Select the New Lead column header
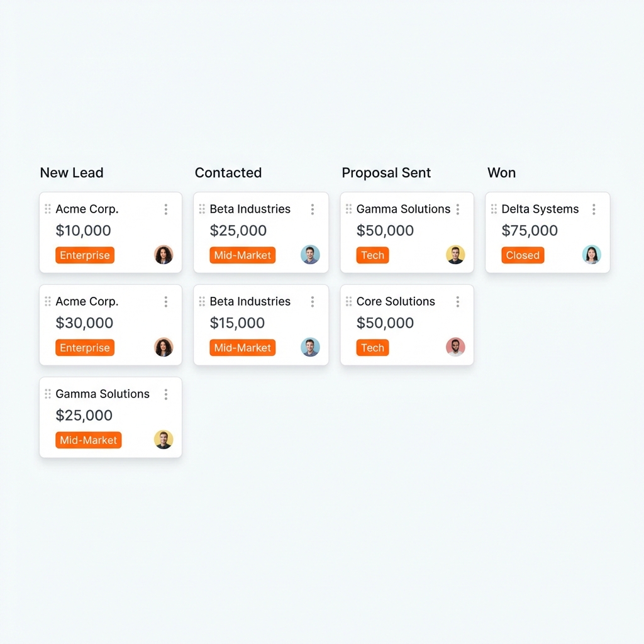 [x=71, y=172]
